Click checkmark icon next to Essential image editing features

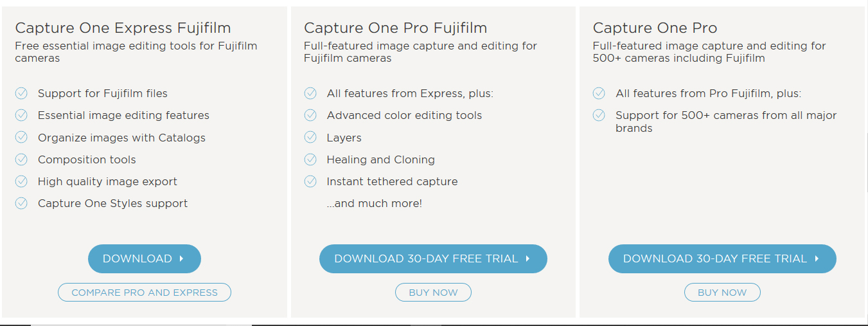[21, 116]
